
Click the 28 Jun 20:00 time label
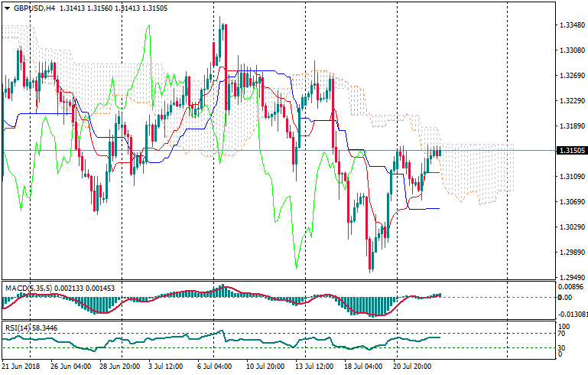pyautogui.click(x=120, y=367)
